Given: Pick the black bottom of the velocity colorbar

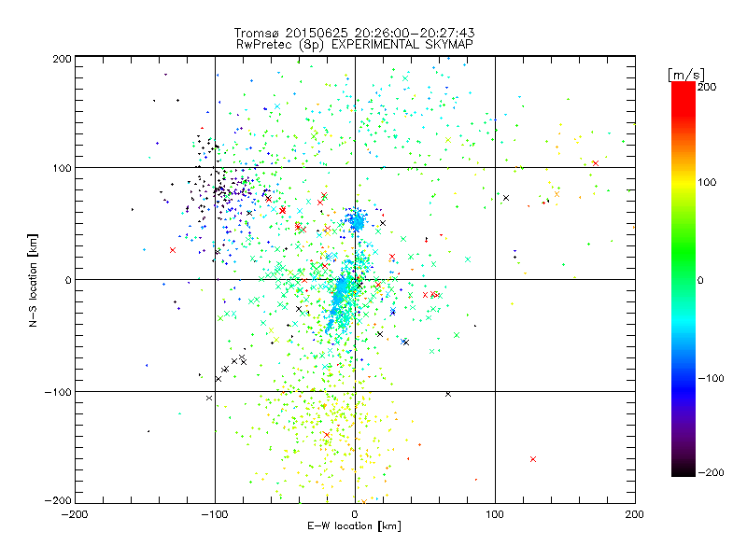Looking at the screenshot, I should [x=684, y=469].
